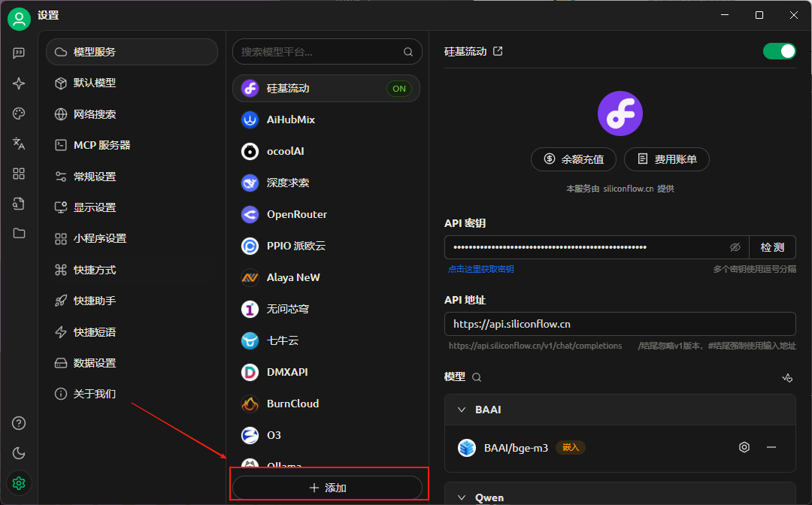Open the mini apps grid sidebar icon

point(19,174)
